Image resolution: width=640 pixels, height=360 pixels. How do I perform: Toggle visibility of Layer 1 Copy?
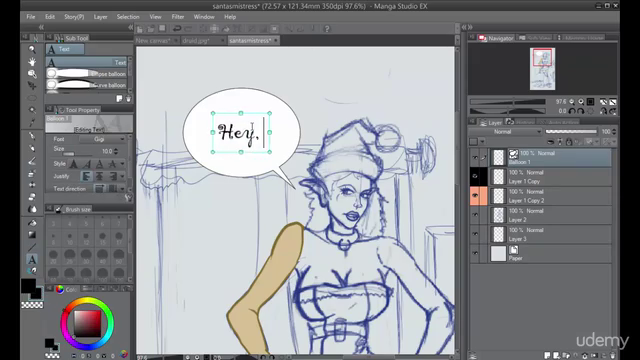[475, 177]
